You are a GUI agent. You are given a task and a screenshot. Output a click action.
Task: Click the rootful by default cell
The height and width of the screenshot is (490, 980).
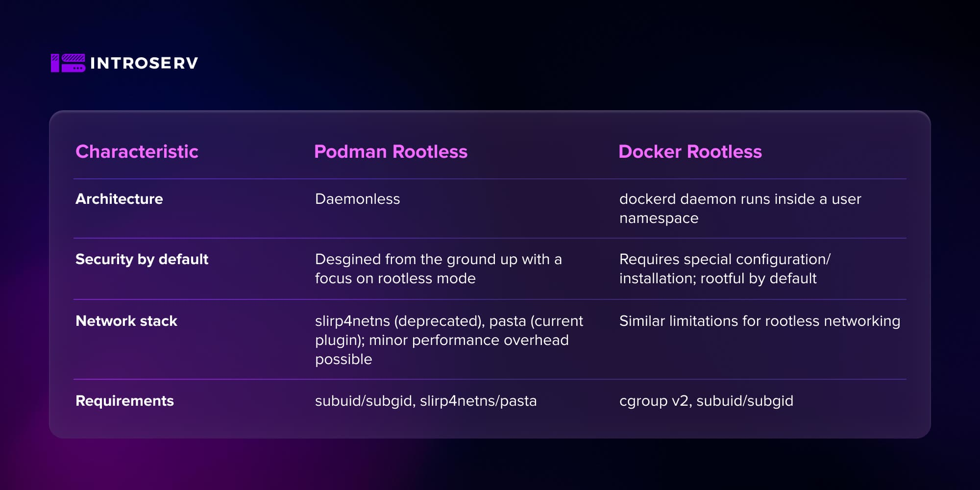click(x=725, y=269)
